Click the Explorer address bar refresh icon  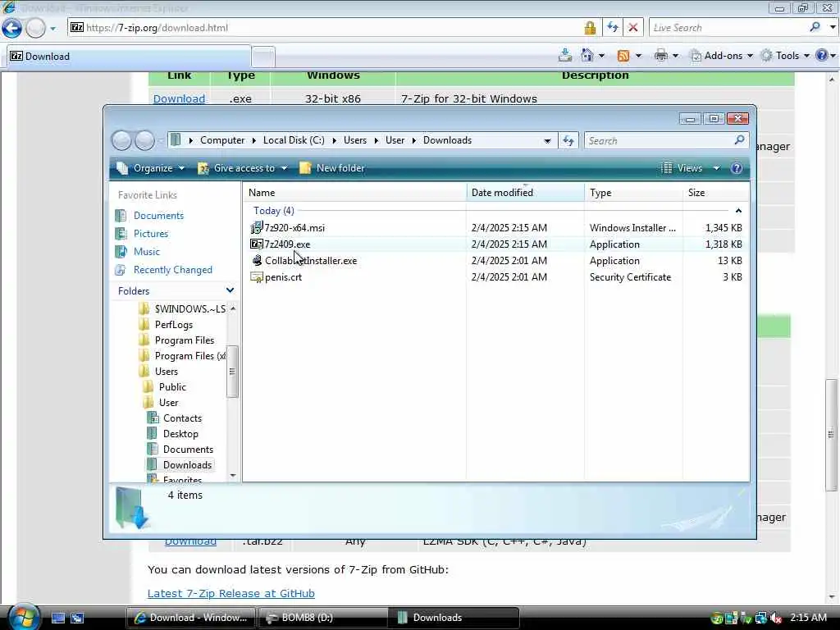[568, 140]
